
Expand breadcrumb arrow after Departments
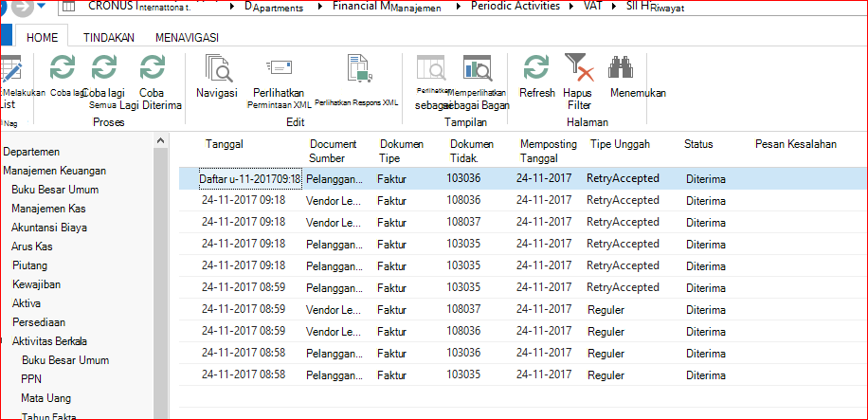pyautogui.click(x=319, y=8)
